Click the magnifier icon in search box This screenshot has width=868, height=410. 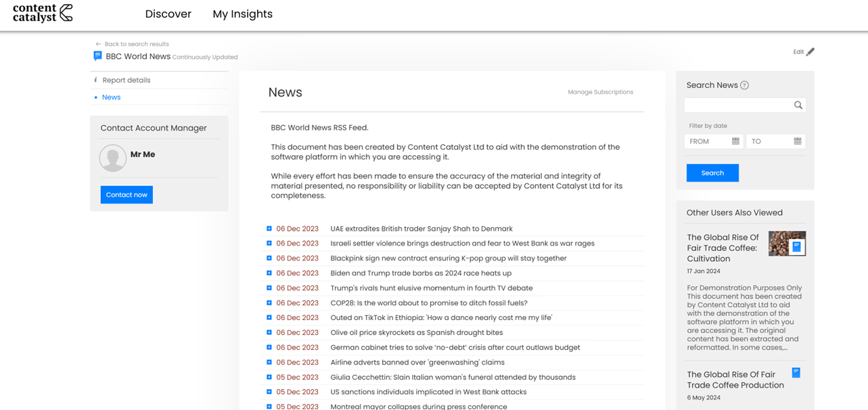(798, 105)
